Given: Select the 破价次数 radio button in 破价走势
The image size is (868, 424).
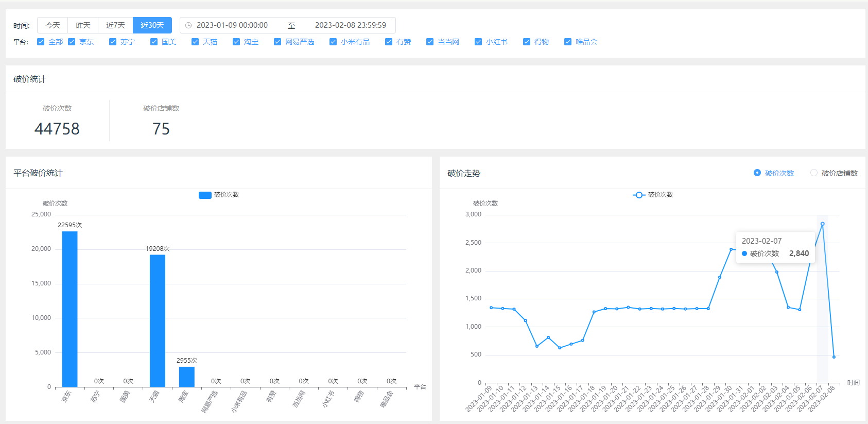Looking at the screenshot, I should [757, 173].
